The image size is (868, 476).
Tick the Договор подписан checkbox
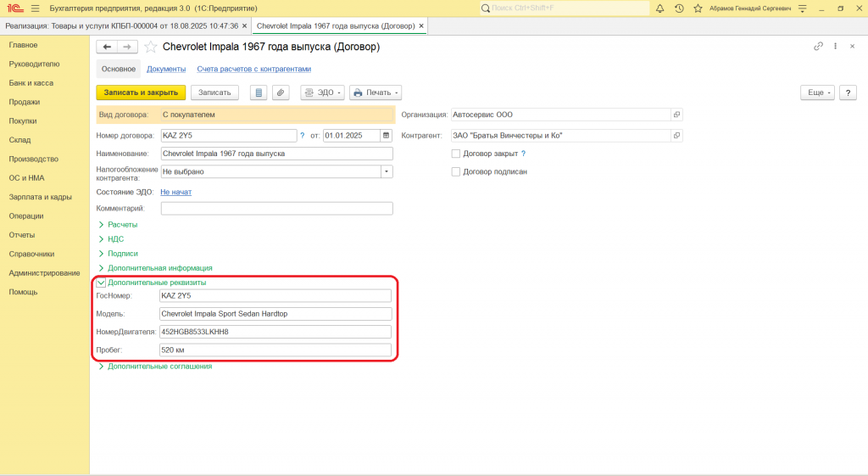456,171
